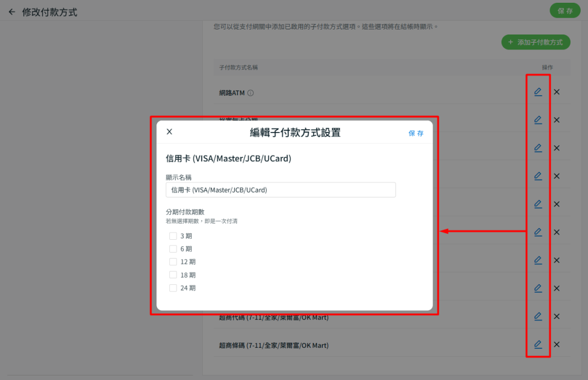The width and height of the screenshot is (588, 380).
Task: Tick the 6 期 installment option
Action: pyautogui.click(x=173, y=249)
